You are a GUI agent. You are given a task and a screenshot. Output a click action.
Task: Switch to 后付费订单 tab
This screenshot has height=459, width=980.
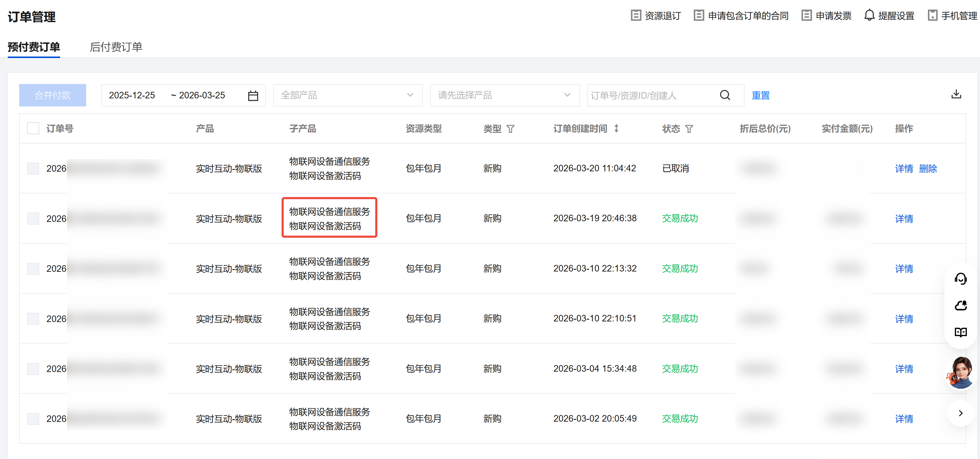pyautogui.click(x=116, y=47)
